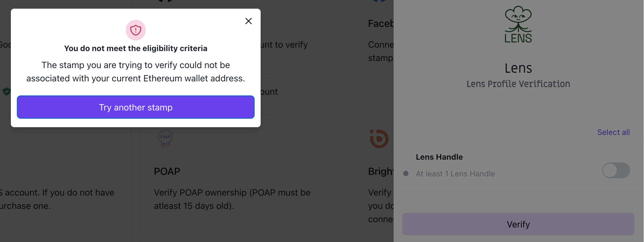Screen dimensions: 644x242
Task: Toggle the Lens Handle verification off
Action: click(x=616, y=170)
